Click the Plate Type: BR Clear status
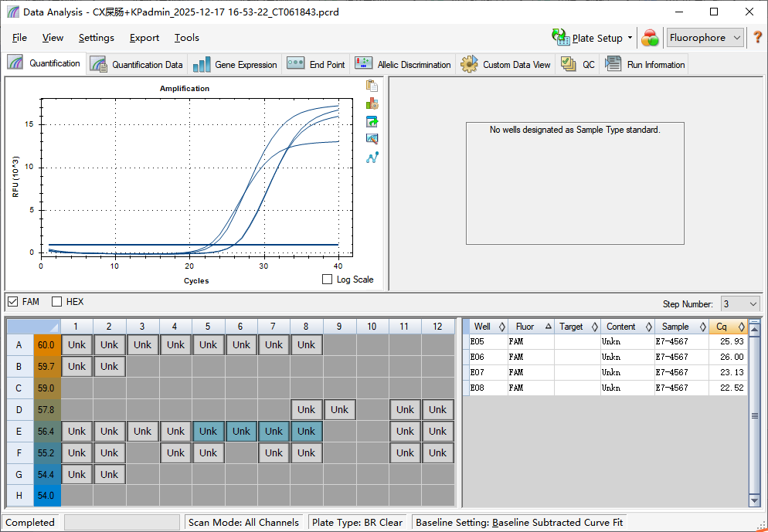The height and width of the screenshot is (532, 768). click(x=357, y=522)
